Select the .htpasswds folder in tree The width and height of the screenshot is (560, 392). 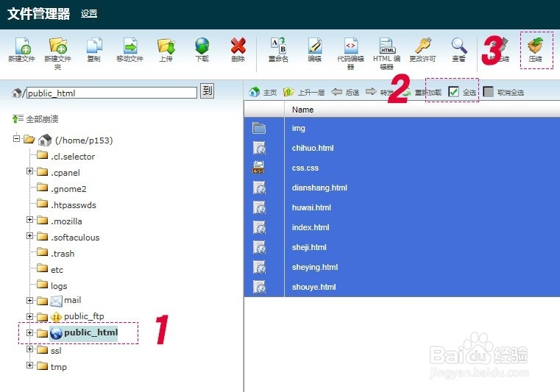74,205
